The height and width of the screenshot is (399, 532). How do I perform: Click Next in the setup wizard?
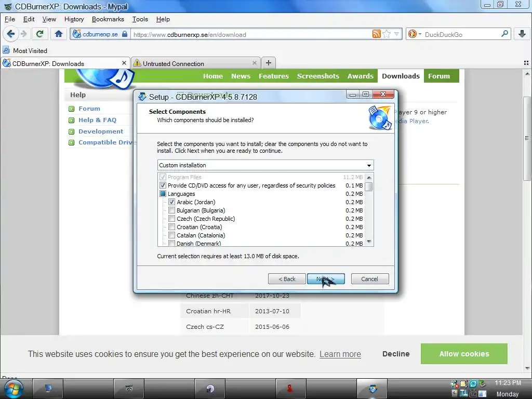pos(326,279)
